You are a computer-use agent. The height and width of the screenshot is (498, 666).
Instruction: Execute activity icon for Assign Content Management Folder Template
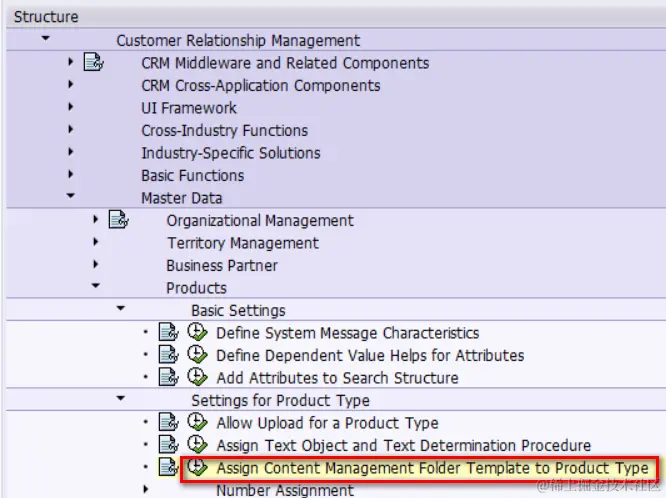(197, 467)
